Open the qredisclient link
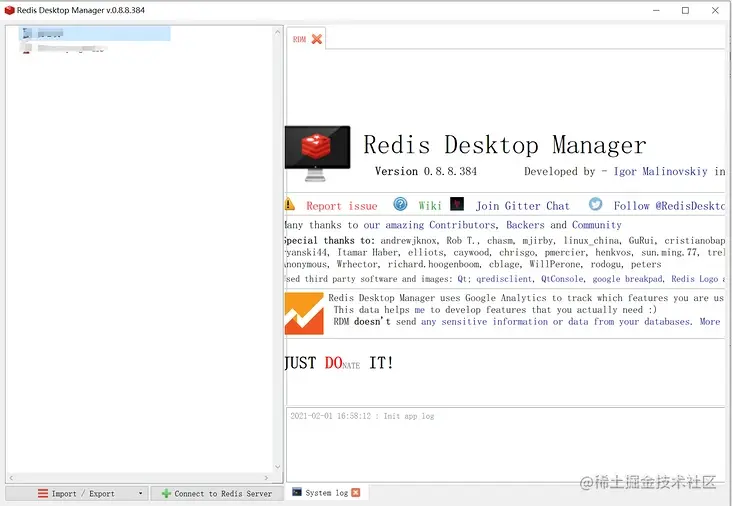This screenshot has height=506, width=732. point(504,279)
